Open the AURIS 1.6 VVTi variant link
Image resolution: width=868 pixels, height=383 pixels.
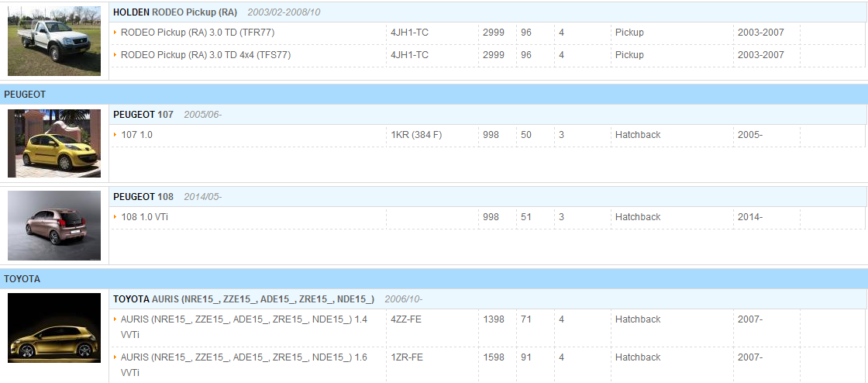coord(244,365)
